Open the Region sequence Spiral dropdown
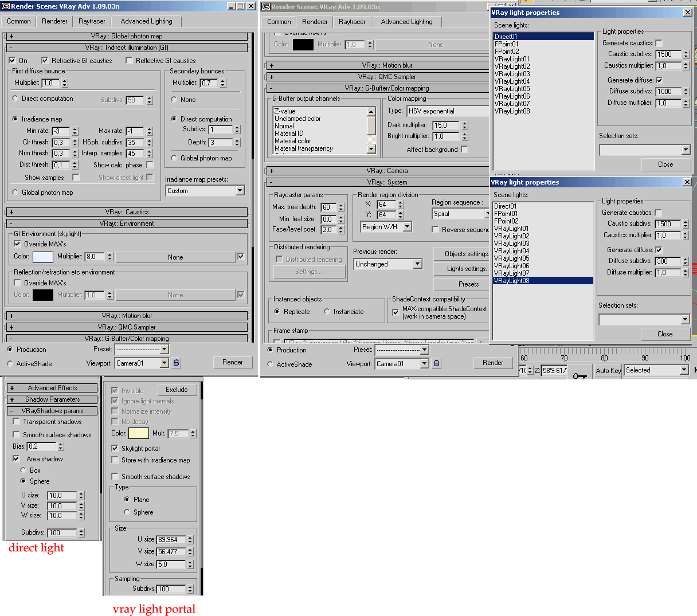 coord(460,214)
